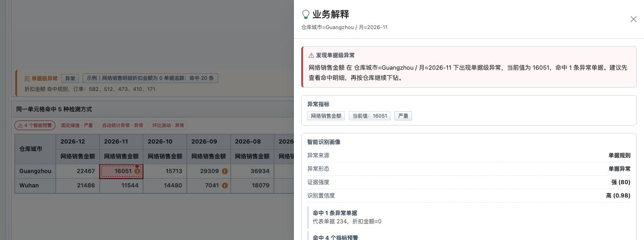
Task: Click the 网络销售金额 tag under 异常指标
Action: (326, 116)
